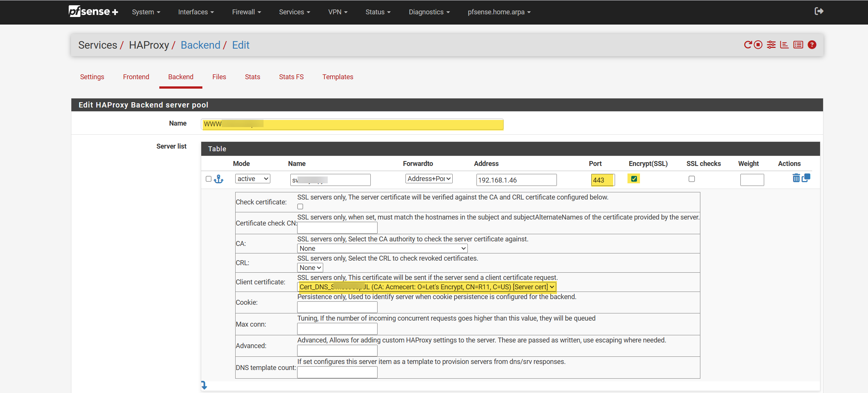Switch to the Templates tab
This screenshot has width=868, height=393.
338,77
